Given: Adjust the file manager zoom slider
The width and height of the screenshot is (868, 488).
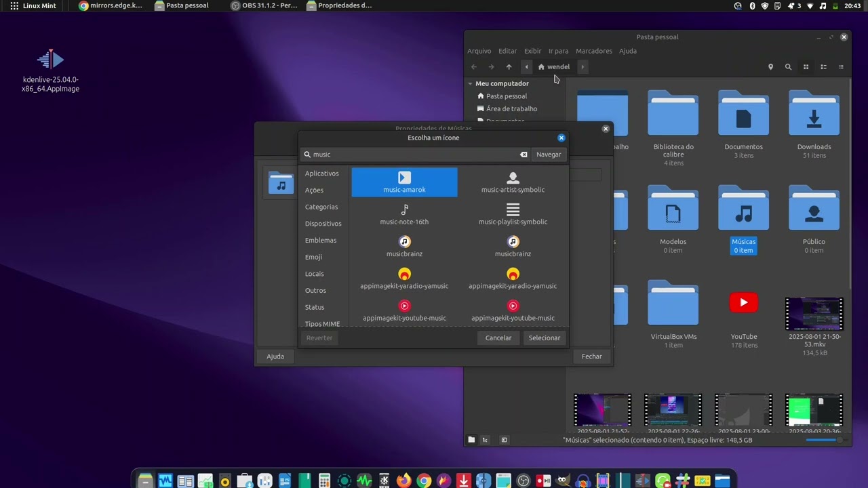Looking at the screenshot, I should pyautogui.click(x=825, y=440).
